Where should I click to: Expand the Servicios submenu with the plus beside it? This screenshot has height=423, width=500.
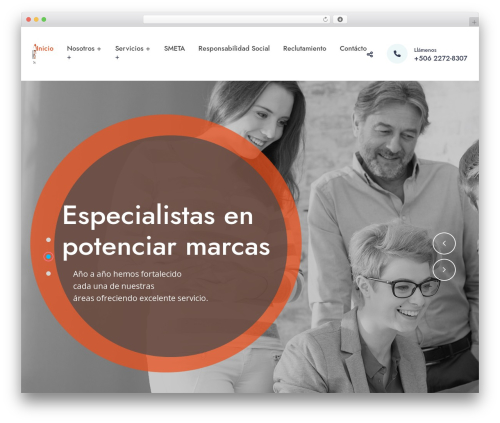(x=148, y=49)
